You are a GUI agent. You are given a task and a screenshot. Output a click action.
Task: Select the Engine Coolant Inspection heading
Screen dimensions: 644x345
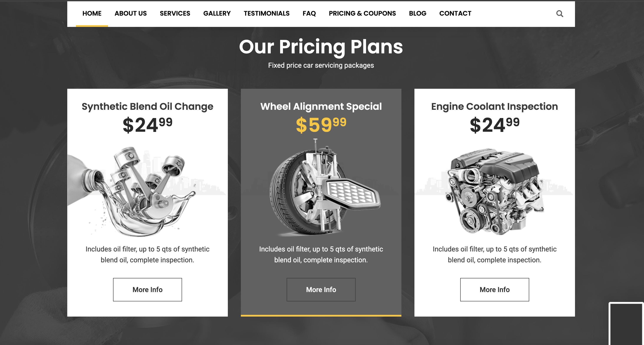pos(494,107)
